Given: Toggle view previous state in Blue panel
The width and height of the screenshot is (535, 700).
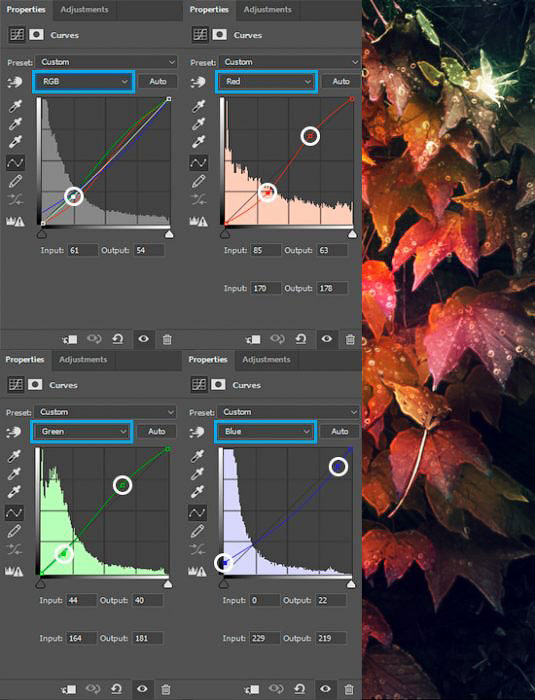Looking at the screenshot, I should (x=275, y=689).
